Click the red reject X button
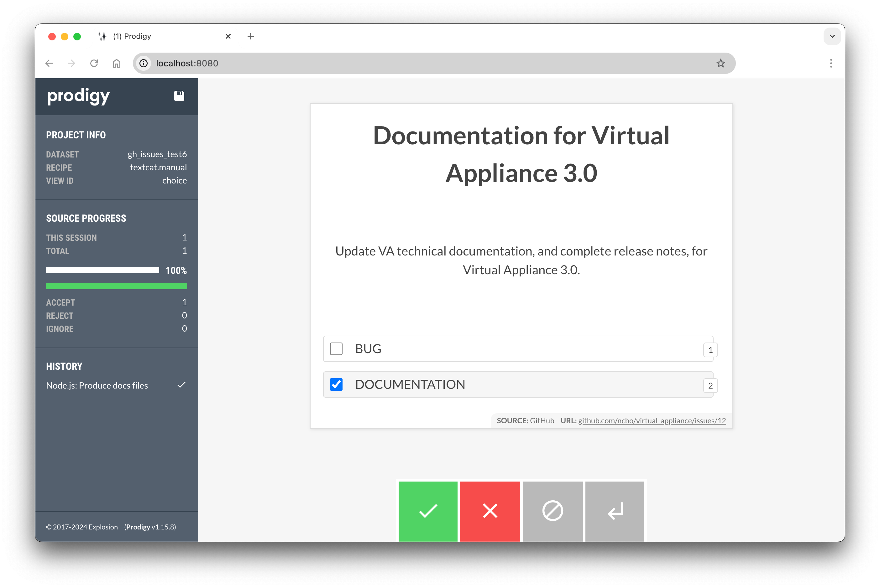 point(490,511)
